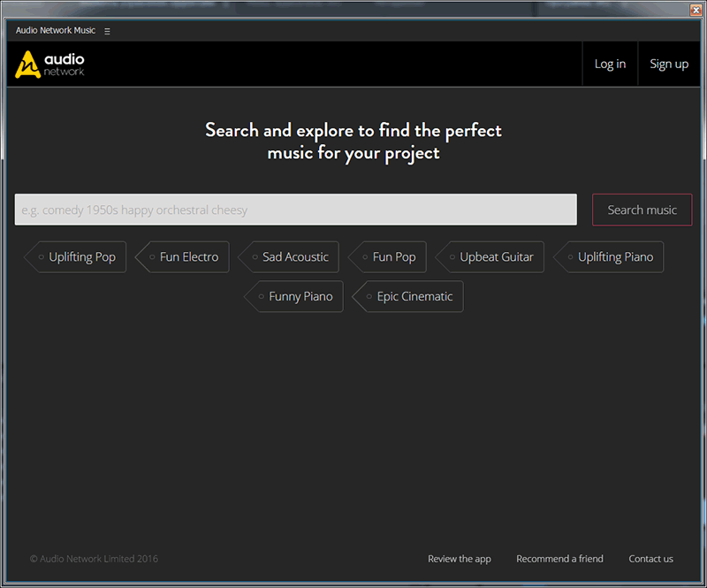707x588 pixels.
Task: Focus the music search input field
Action: (295, 210)
